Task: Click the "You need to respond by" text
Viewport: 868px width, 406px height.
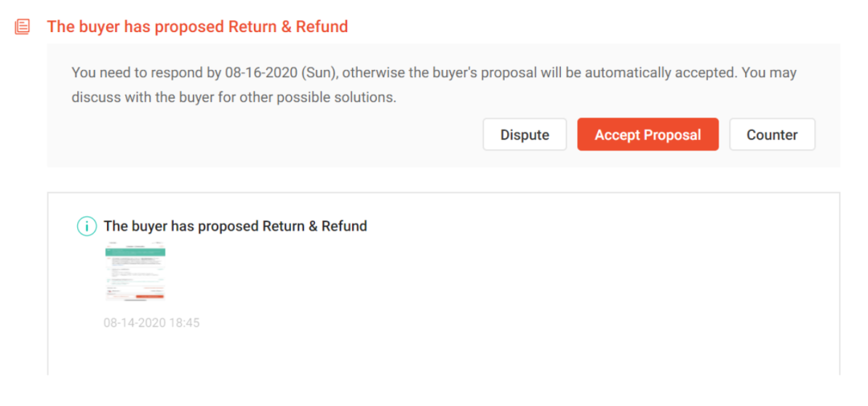Action: pyautogui.click(x=146, y=73)
